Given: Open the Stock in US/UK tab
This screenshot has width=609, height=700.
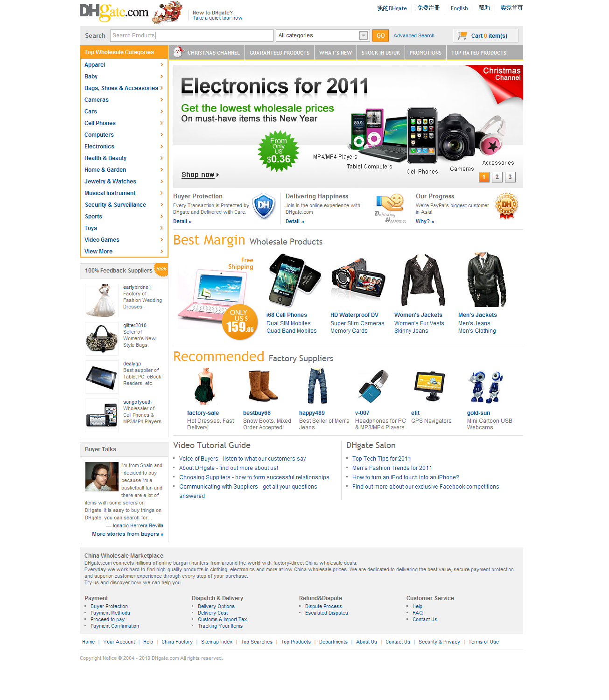Looking at the screenshot, I should coord(380,53).
